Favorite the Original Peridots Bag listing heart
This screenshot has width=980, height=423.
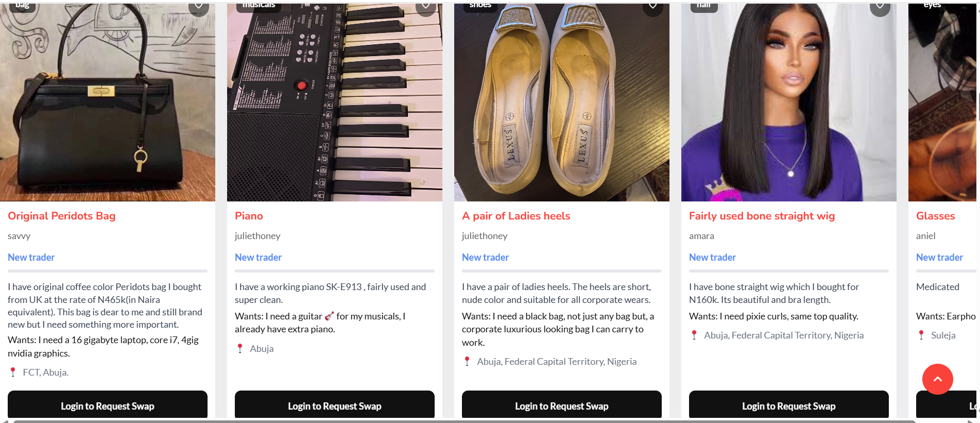(198, 6)
